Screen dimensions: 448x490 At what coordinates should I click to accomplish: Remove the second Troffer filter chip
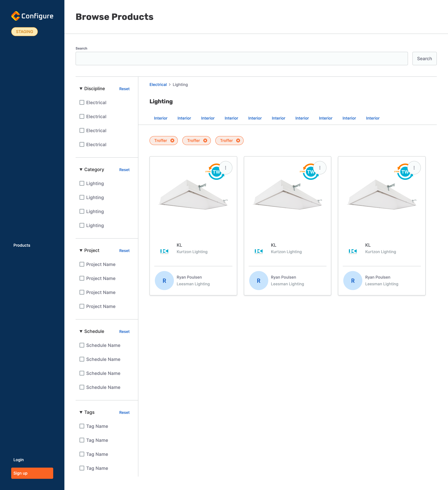(x=205, y=140)
